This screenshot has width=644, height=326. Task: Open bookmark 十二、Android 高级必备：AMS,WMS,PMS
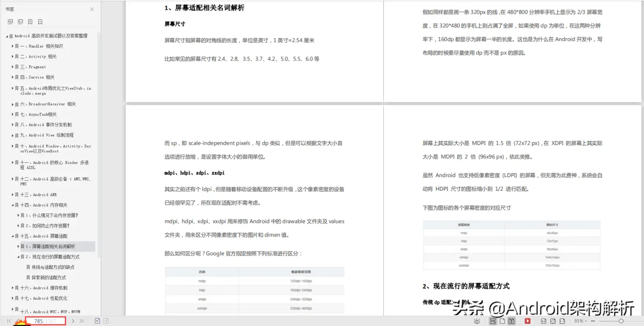click(x=55, y=181)
